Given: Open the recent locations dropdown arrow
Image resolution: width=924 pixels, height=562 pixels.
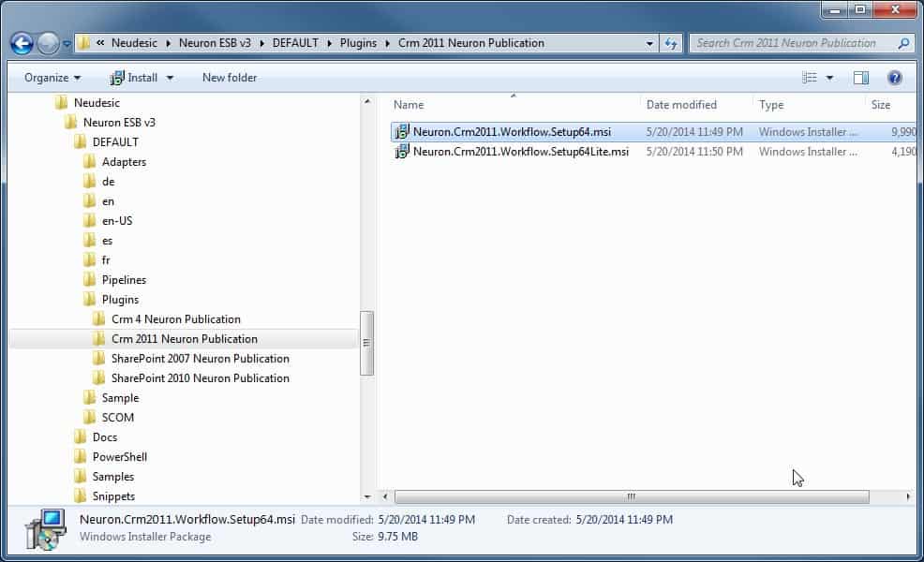Looking at the screenshot, I should coord(67,44).
